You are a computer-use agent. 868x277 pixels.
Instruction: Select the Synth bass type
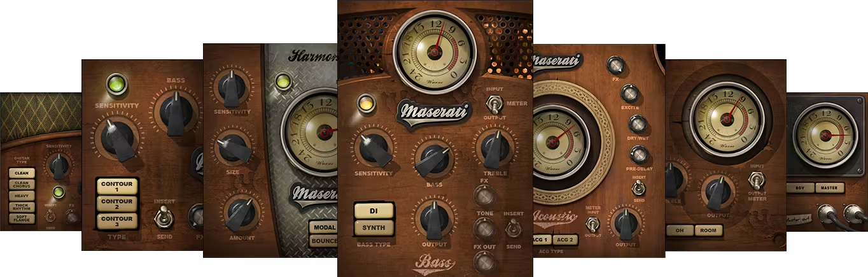pos(374,227)
